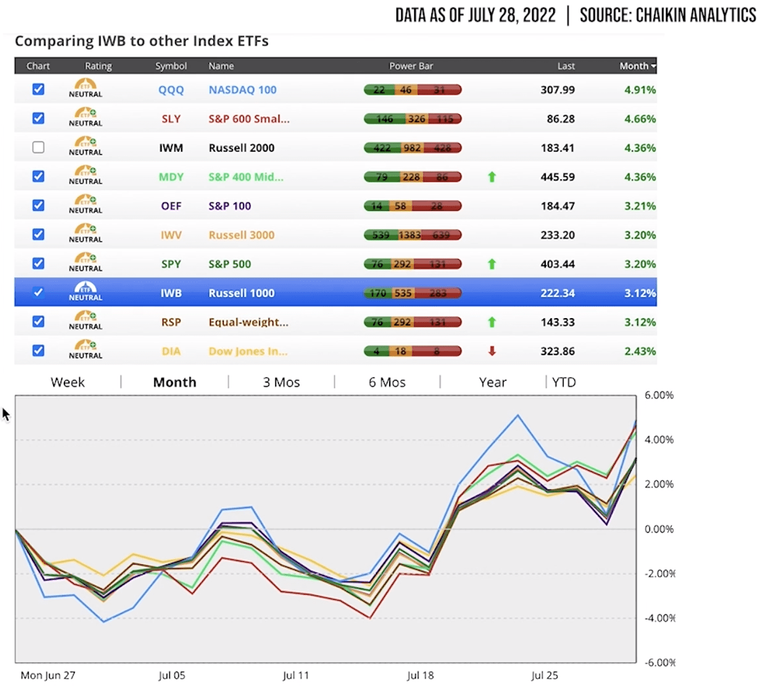Open the Month column sort dropdown
This screenshot has height=700, width=763.
(x=637, y=66)
